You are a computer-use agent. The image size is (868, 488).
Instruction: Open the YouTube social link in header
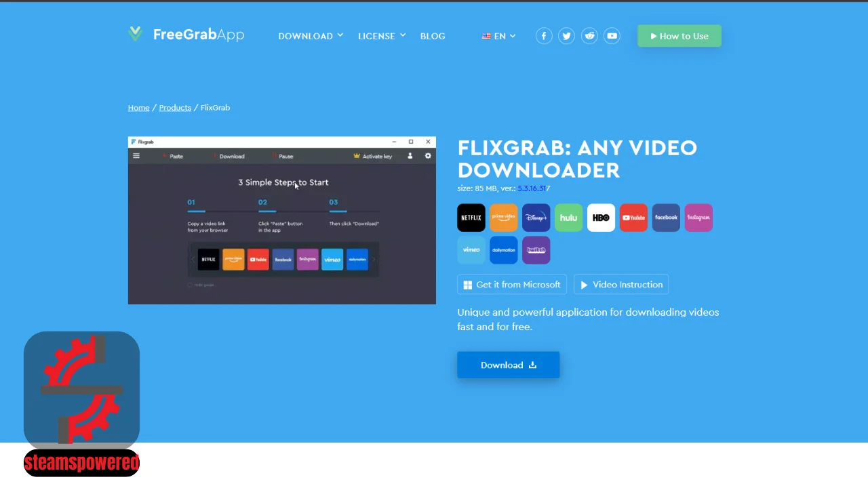tap(612, 36)
